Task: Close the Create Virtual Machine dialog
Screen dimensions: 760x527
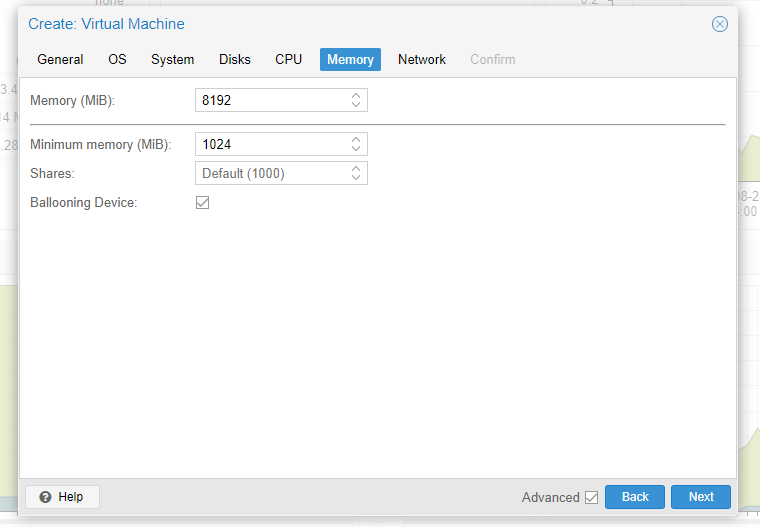Action: [x=719, y=24]
